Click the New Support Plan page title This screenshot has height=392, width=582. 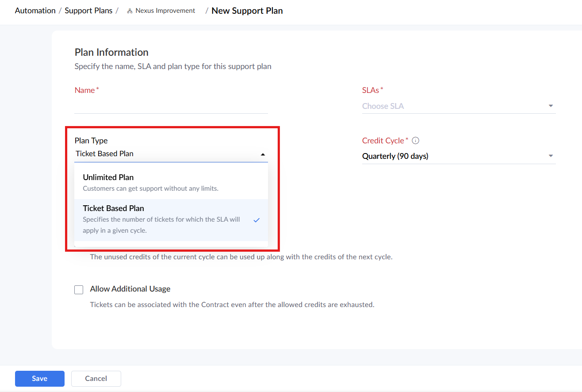click(x=247, y=11)
